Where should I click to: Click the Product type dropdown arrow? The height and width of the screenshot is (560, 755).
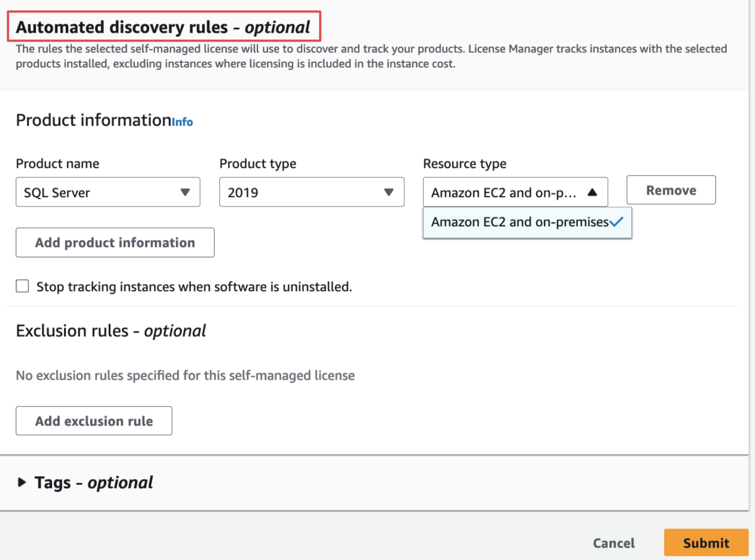(388, 192)
